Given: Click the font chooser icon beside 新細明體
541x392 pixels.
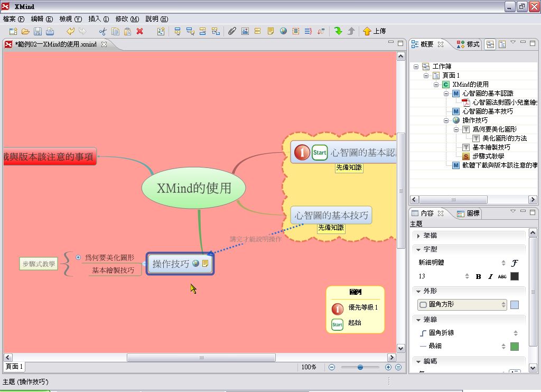Looking at the screenshot, I should 515,263.
